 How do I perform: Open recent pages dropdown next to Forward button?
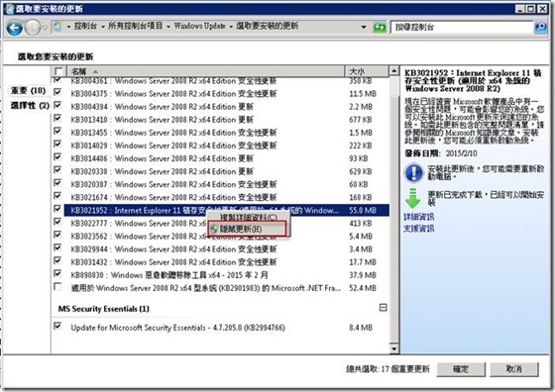(45, 27)
